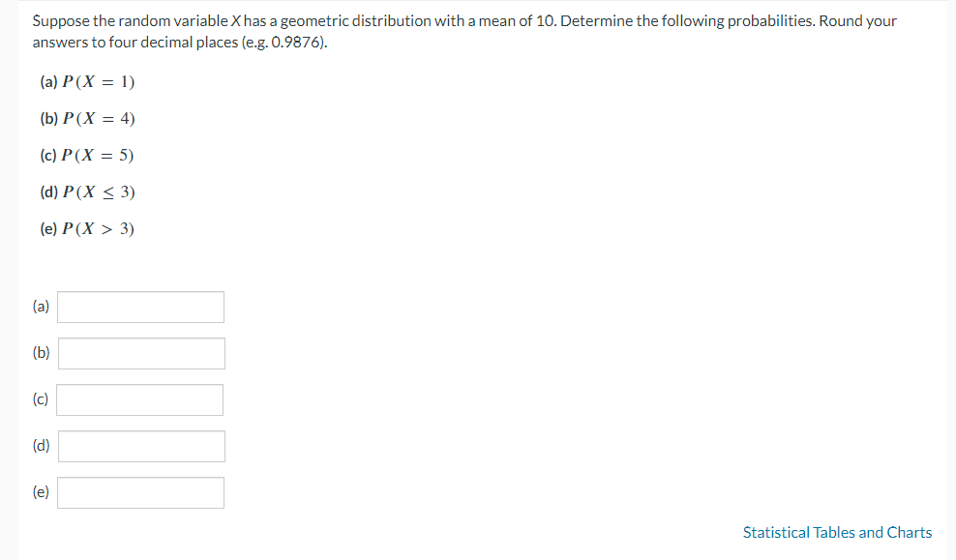Image resolution: width=956 pixels, height=560 pixels.
Task: Click the (c) P(X = 5) question label
Action: click(x=86, y=156)
